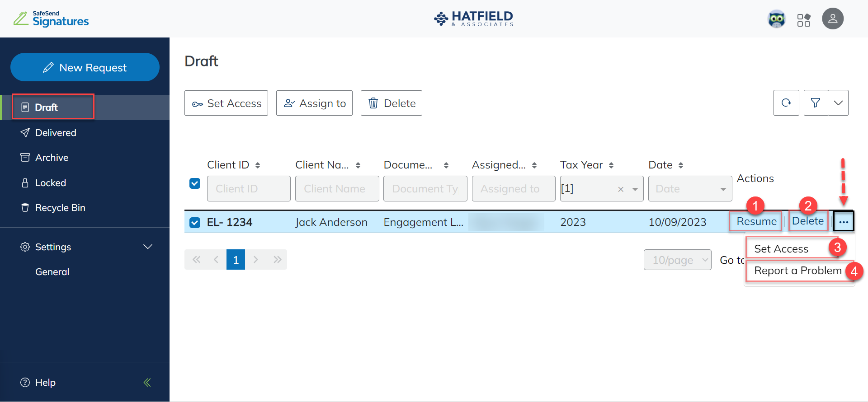The width and height of the screenshot is (868, 402).
Task: Open the filter funnel icon
Action: coord(816,103)
